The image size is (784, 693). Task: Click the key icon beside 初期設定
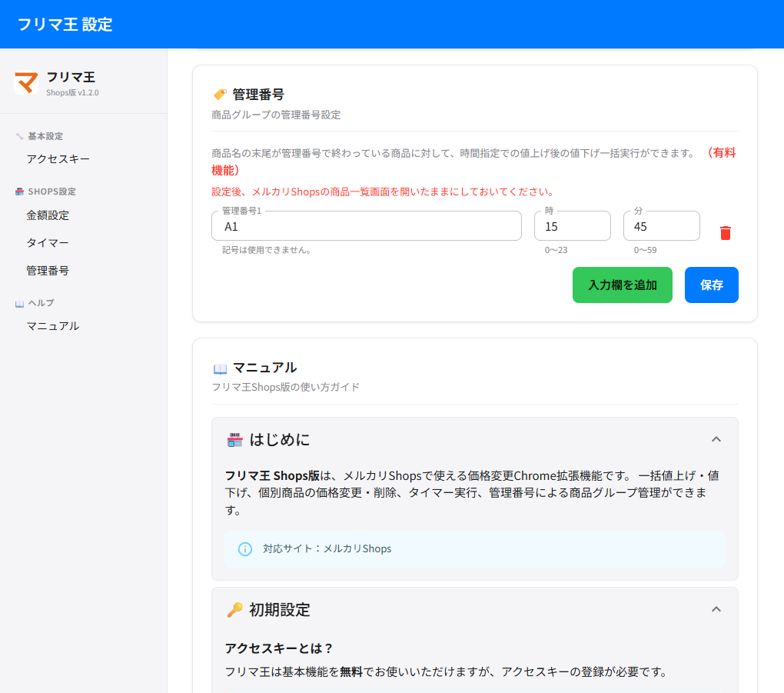point(234,610)
